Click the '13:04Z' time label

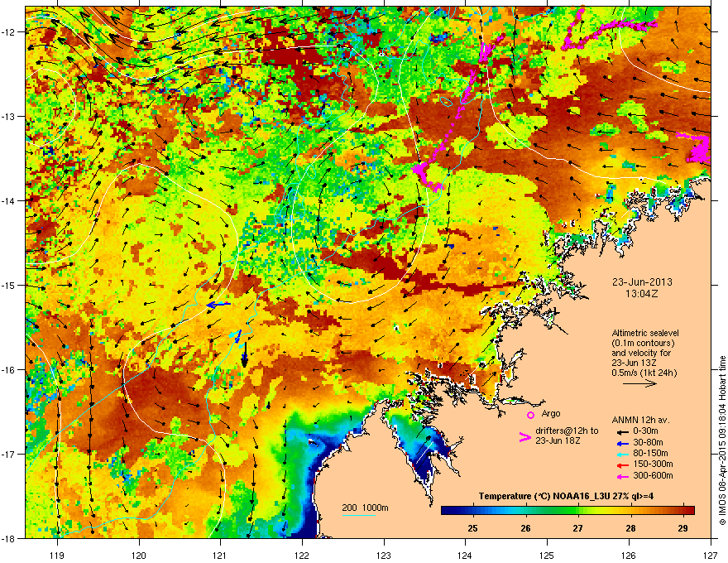click(x=642, y=294)
